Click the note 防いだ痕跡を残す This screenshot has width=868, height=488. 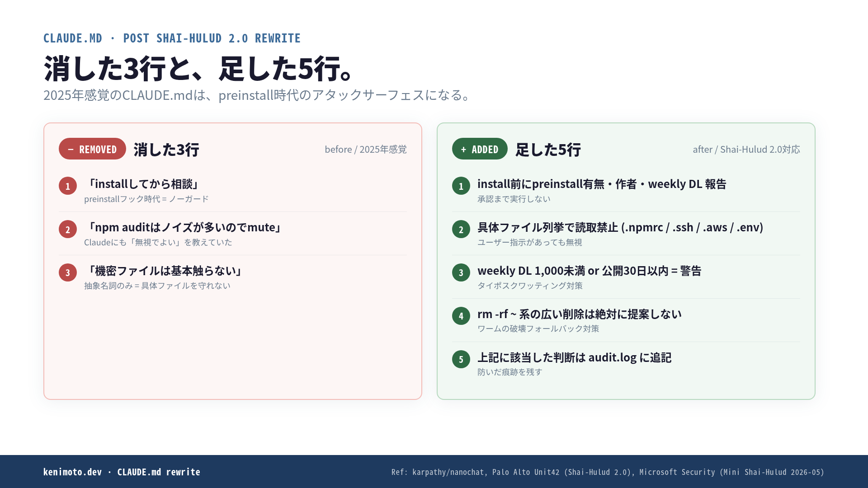[x=510, y=372]
